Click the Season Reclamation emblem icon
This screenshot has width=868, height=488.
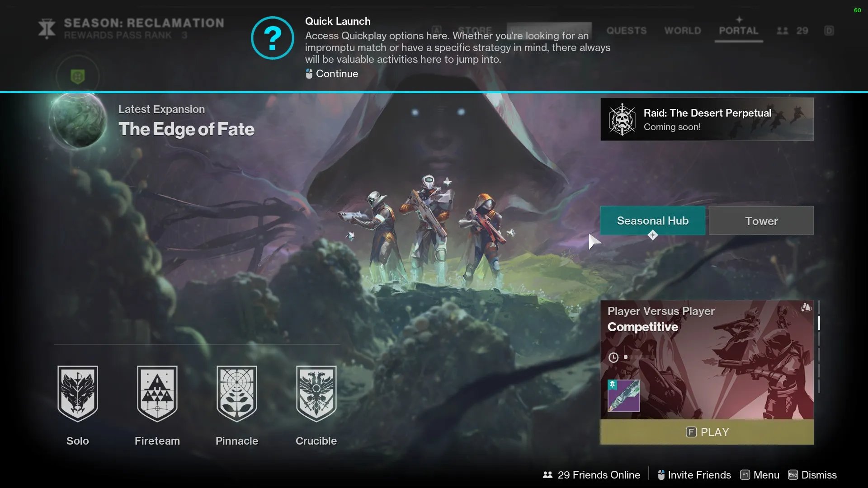pos(47,28)
